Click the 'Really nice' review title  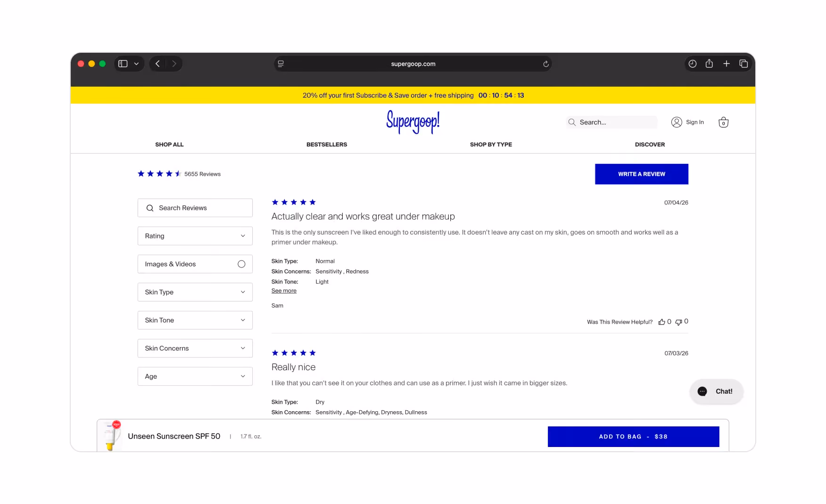pos(293,367)
